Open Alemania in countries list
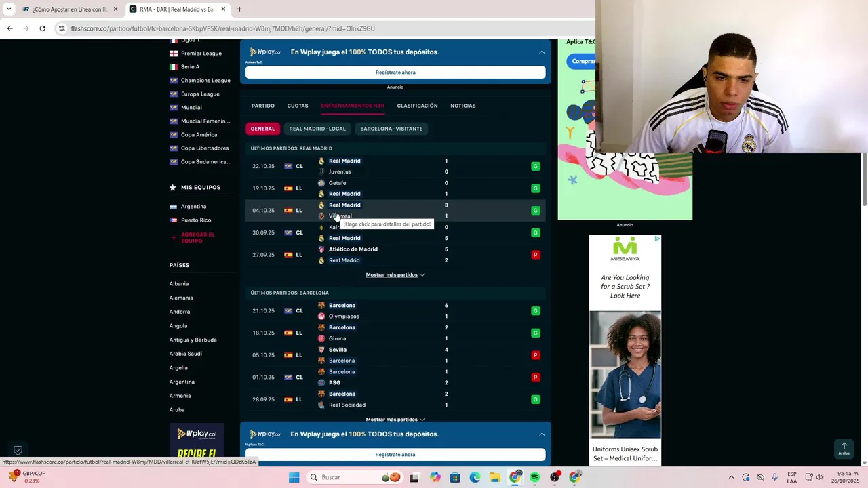The height and width of the screenshot is (488, 868). [181, 298]
